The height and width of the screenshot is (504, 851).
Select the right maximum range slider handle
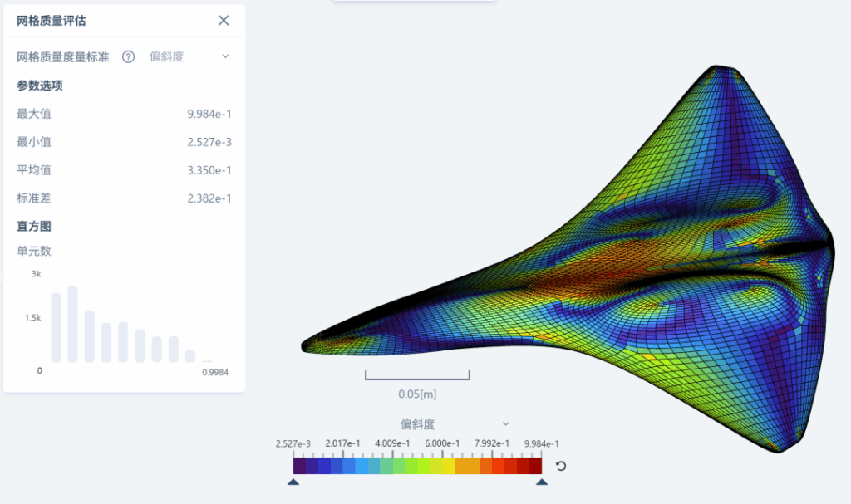point(542,482)
